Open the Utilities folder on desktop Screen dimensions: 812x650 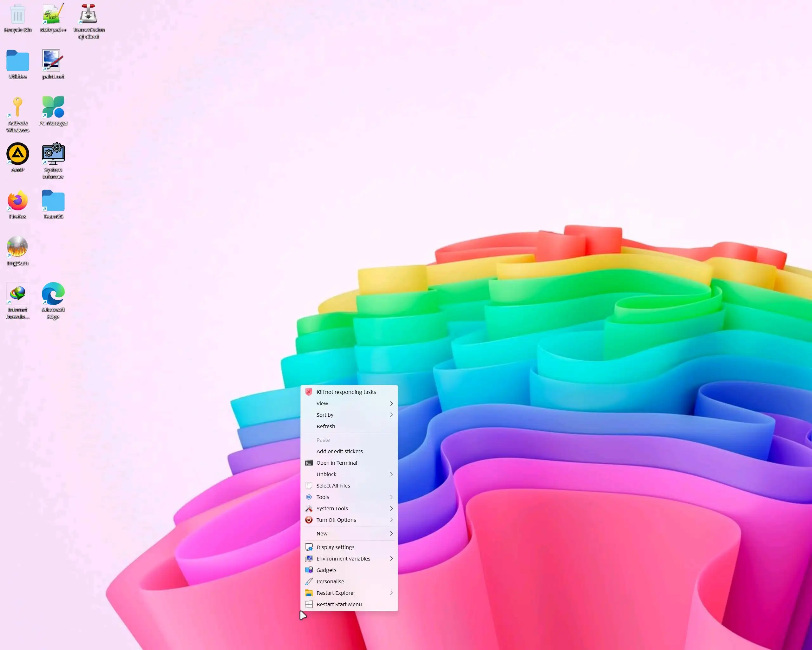pyautogui.click(x=17, y=61)
